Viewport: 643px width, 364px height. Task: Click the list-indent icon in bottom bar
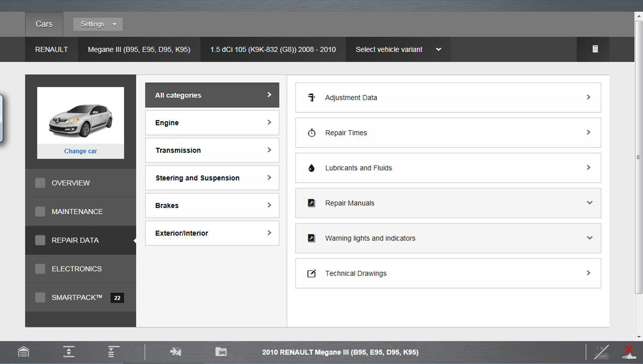pos(113,352)
